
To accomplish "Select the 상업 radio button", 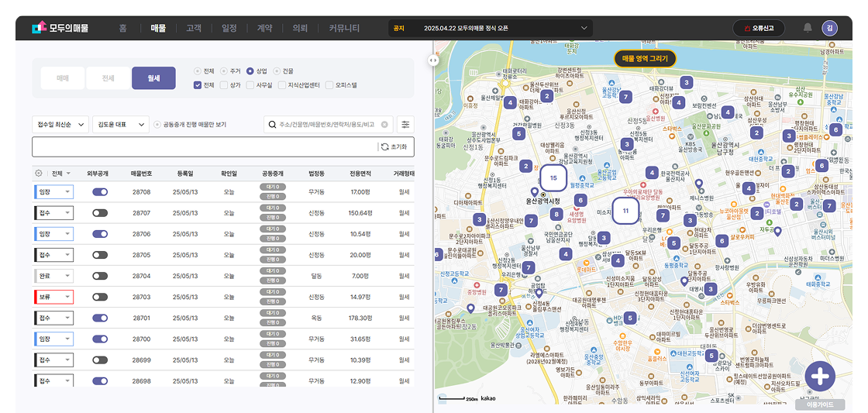I will point(250,71).
